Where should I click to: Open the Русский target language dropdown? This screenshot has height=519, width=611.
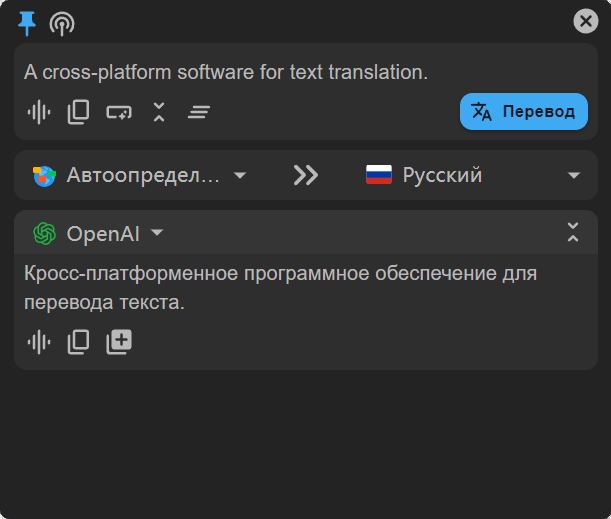(x=473, y=175)
